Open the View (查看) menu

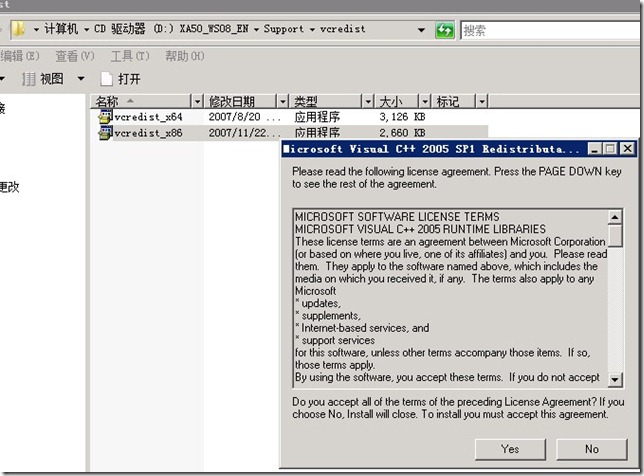point(75,56)
